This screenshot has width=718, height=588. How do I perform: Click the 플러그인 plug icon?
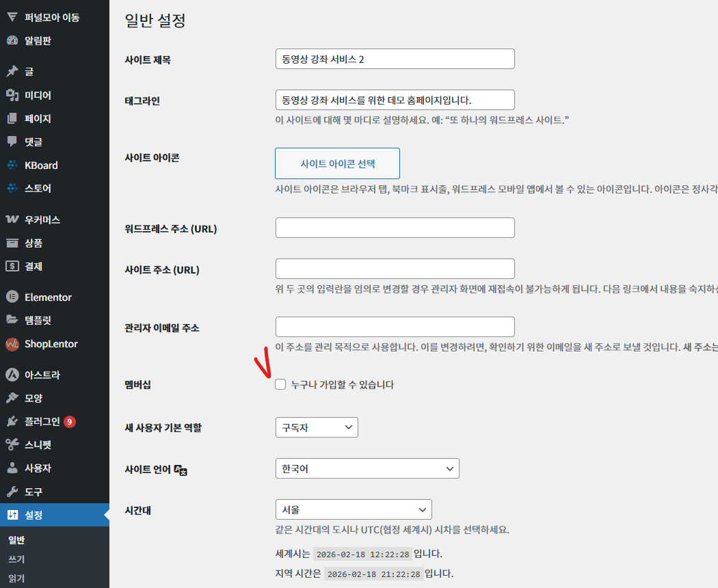click(x=12, y=421)
